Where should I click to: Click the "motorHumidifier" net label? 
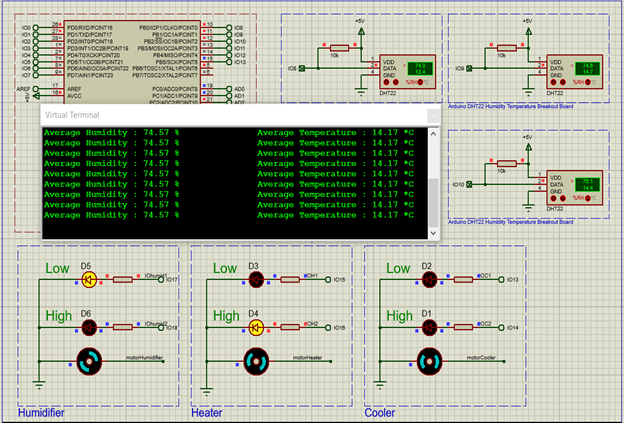pyautogui.click(x=144, y=357)
